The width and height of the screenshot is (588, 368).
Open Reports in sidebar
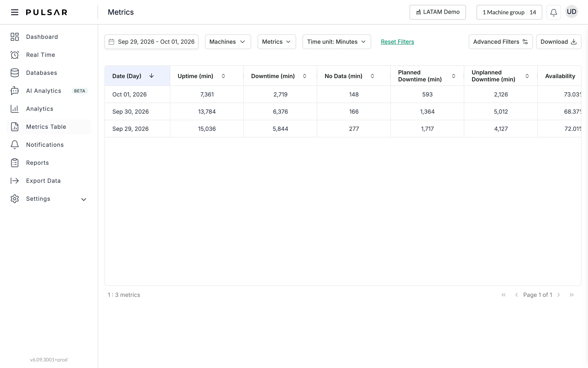49,163
